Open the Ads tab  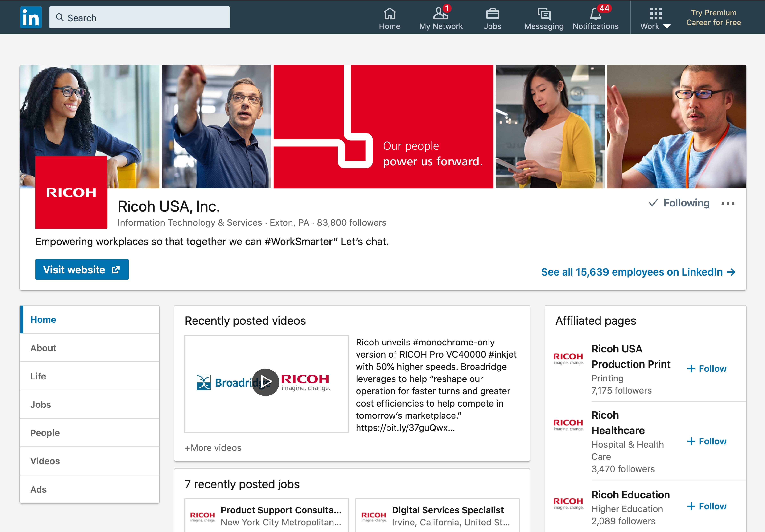point(89,489)
